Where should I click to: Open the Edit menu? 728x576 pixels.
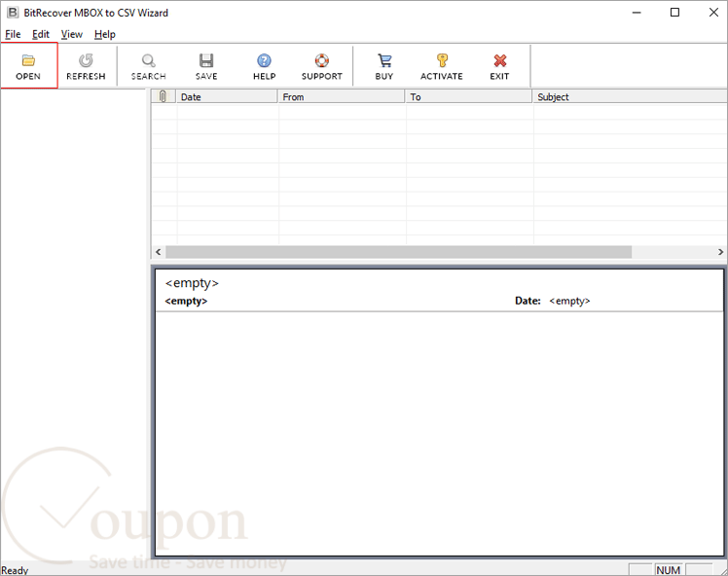coord(41,34)
